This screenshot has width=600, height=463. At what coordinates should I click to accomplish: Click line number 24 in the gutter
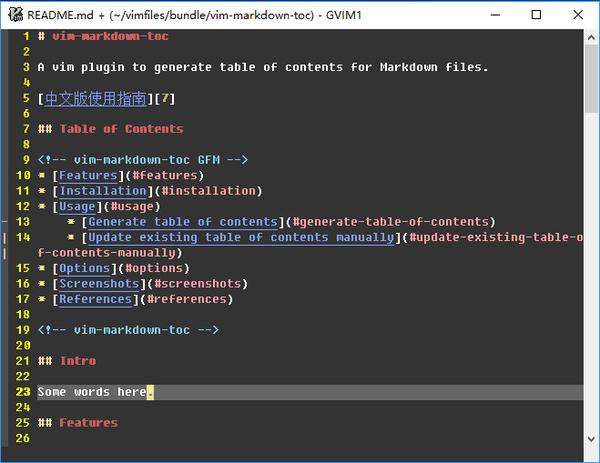(23, 408)
